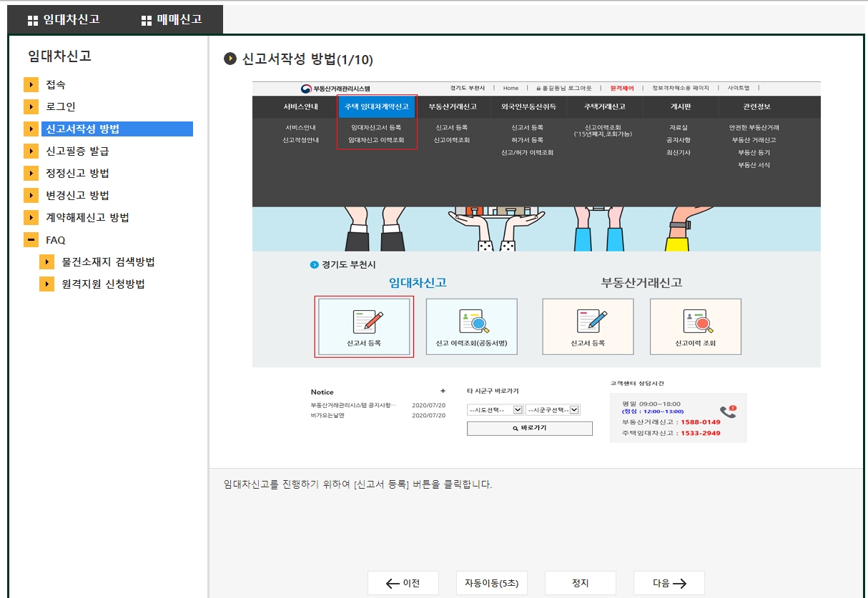
Task: Click the 바로가기 search button
Action: click(530, 428)
